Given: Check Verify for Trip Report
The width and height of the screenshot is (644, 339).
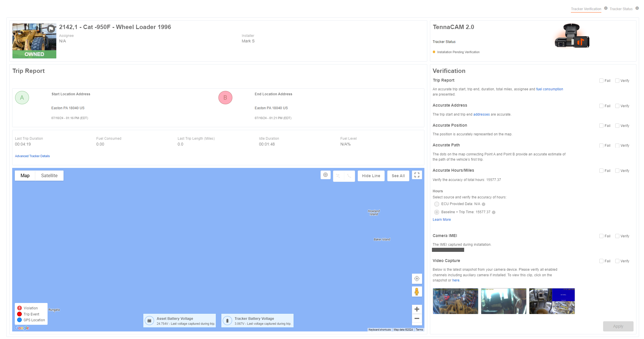Looking at the screenshot, I should click(x=617, y=81).
